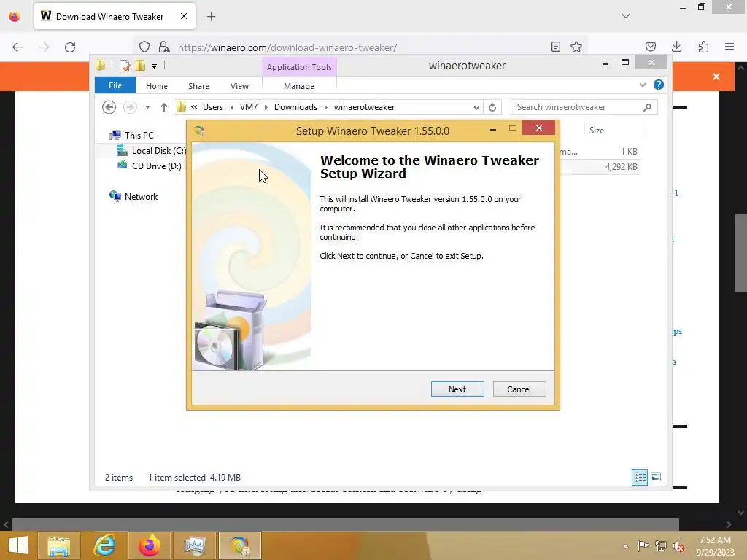747x560 pixels.
Task: Switch to large icons view in Explorer
Action: click(x=656, y=477)
